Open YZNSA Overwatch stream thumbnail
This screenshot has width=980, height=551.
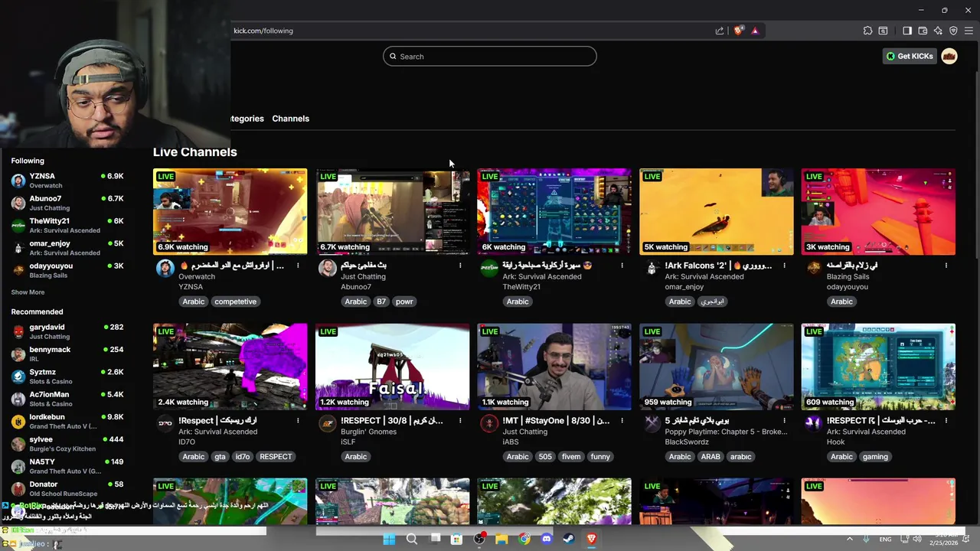coord(230,211)
